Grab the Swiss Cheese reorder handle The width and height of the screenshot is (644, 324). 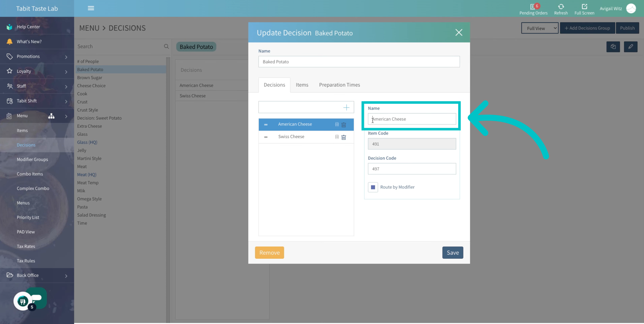pos(266,137)
